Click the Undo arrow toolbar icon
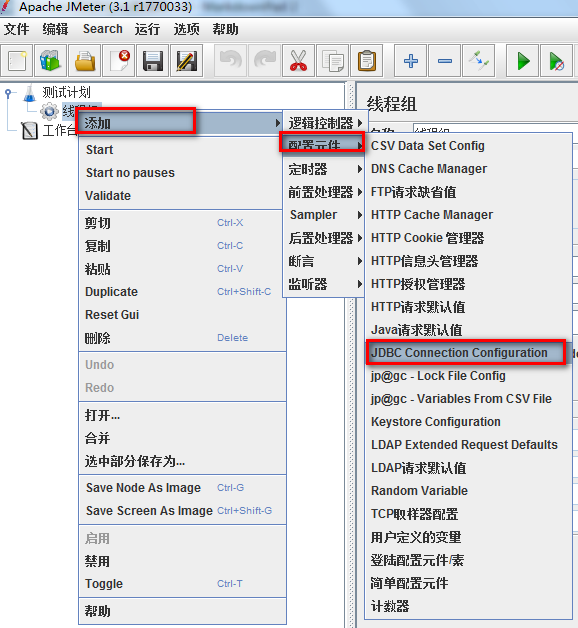578x628 pixels. coord(230,61)
